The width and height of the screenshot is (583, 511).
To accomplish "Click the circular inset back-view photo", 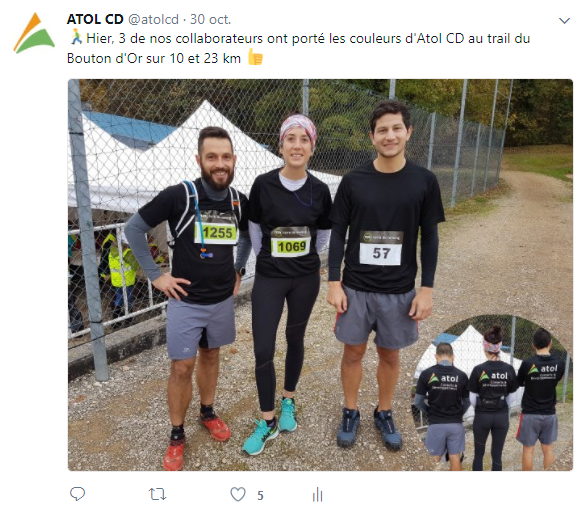I will tap(492, 392).
